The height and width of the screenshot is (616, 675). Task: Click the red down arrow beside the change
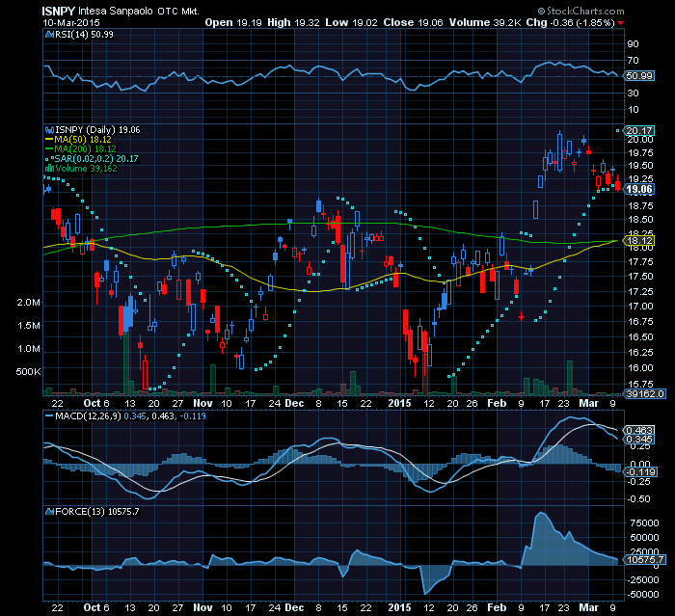pos(620,23)
